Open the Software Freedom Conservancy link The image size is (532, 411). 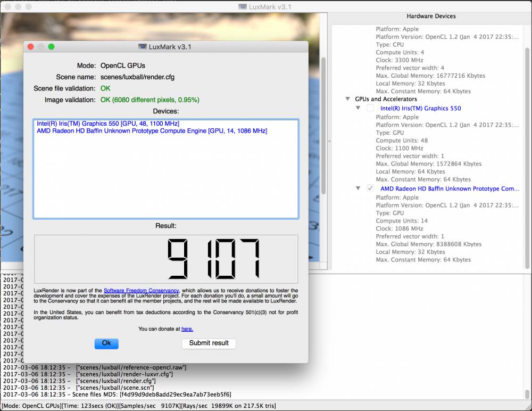point(141,291)
